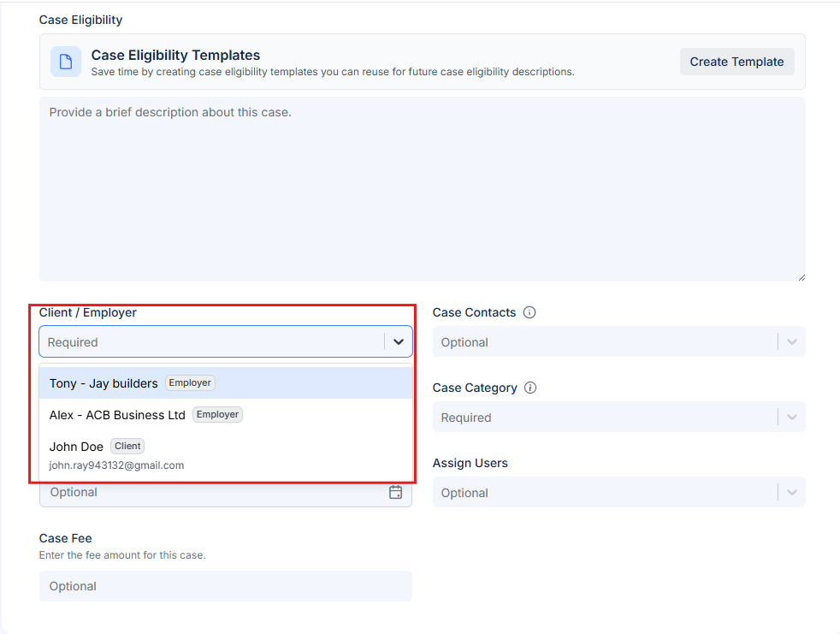Click the Case Eligibility Templates heading link
The height and width of the screenshot is (634, 840).
click(x=175, y=55)
